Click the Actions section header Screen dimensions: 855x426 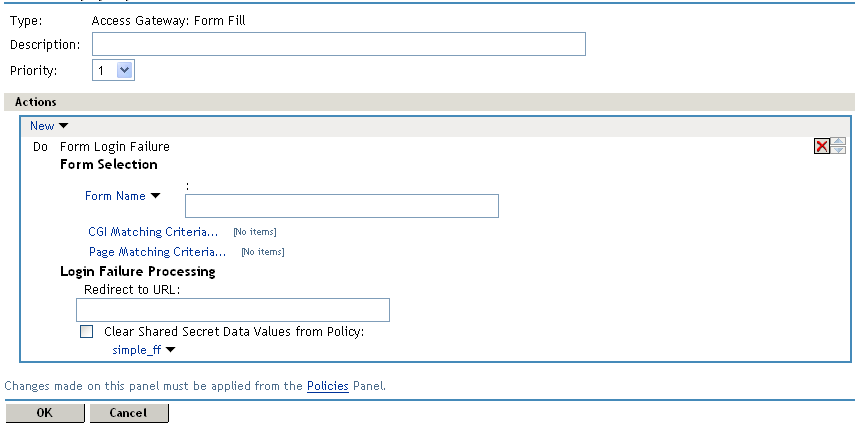pyautogui.click(x=36, y=102)
